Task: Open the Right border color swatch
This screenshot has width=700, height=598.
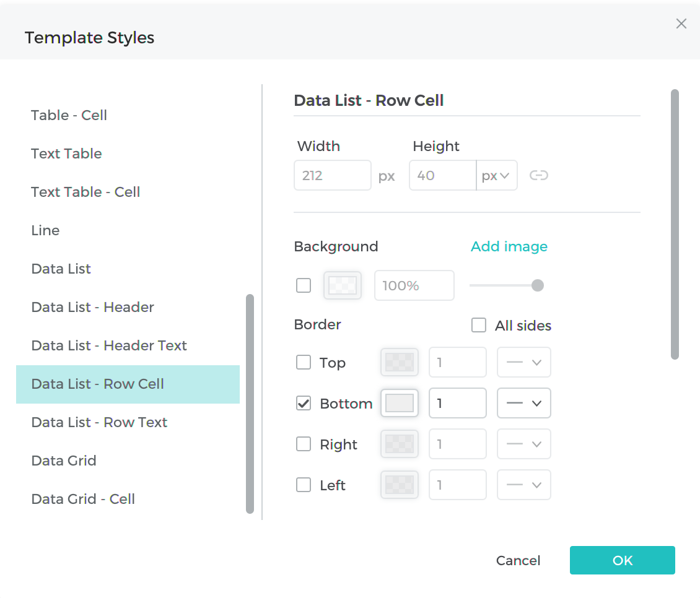Action: (400, 444)
